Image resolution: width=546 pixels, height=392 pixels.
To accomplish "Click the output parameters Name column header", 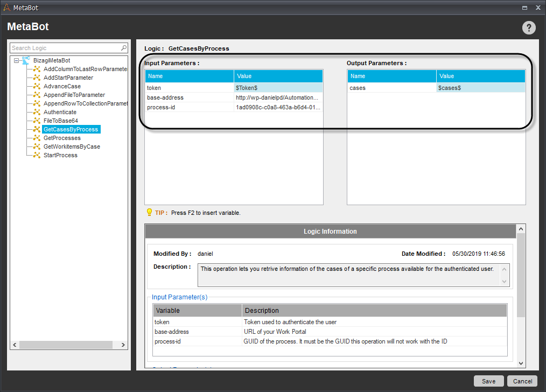I will pos(392,76).
